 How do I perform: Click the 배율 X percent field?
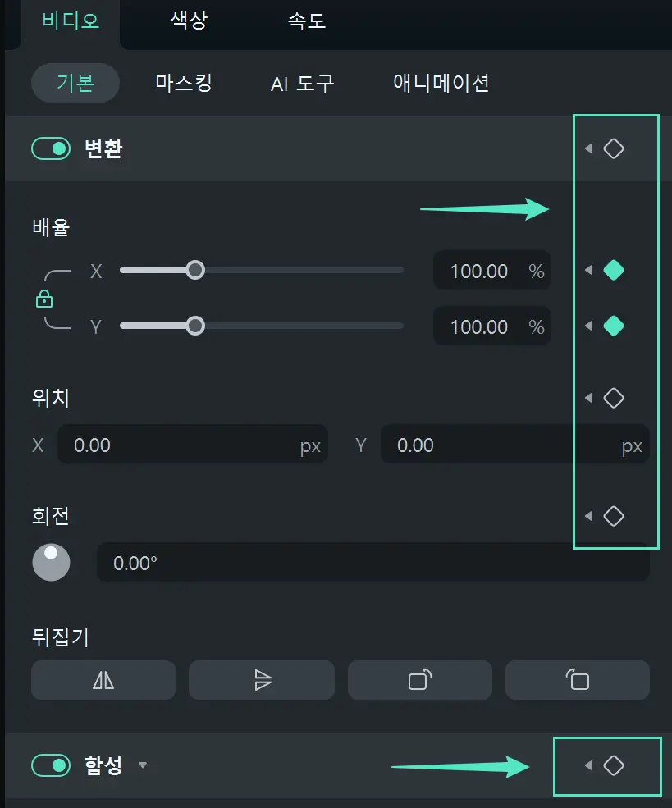coord(492,271)
